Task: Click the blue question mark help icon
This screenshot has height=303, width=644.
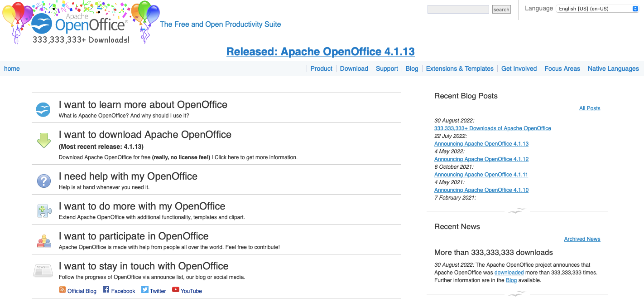Action: (x=44, y=181)
